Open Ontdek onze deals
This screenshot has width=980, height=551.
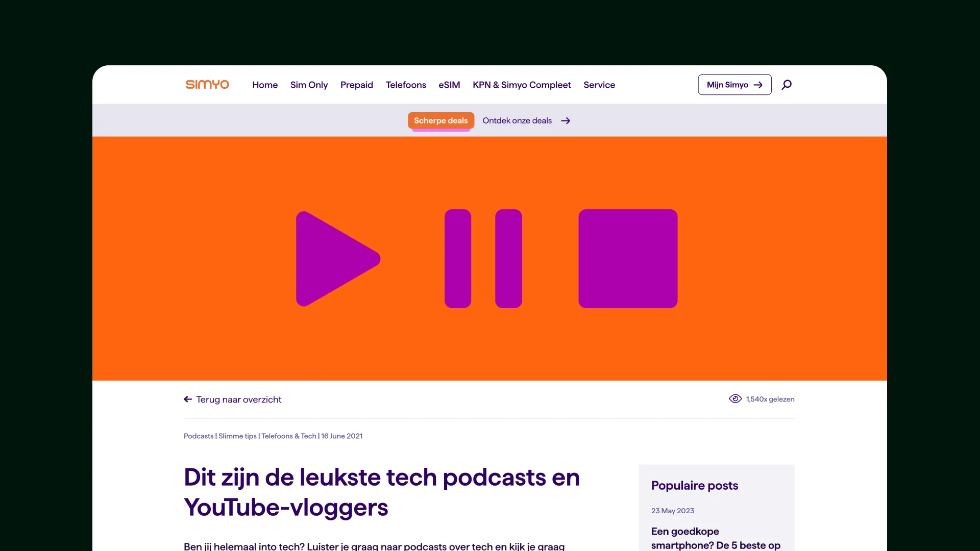coord(517,120)
